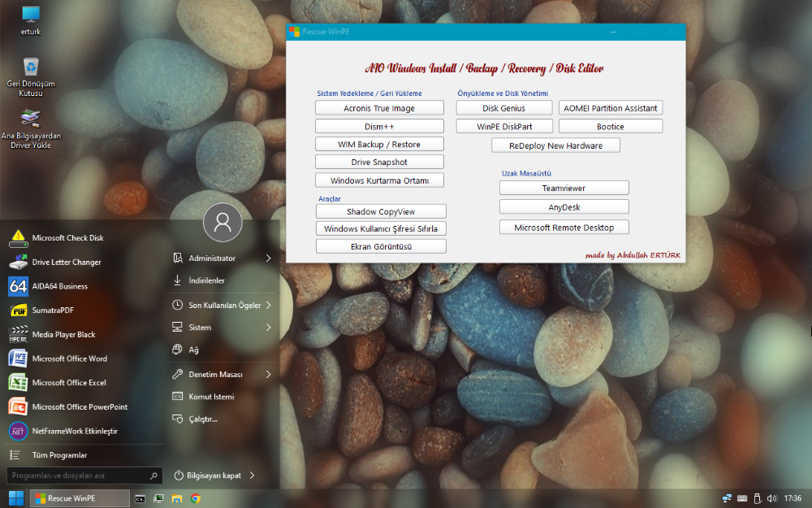Open WIM Backup / Restore

(379, 144)
